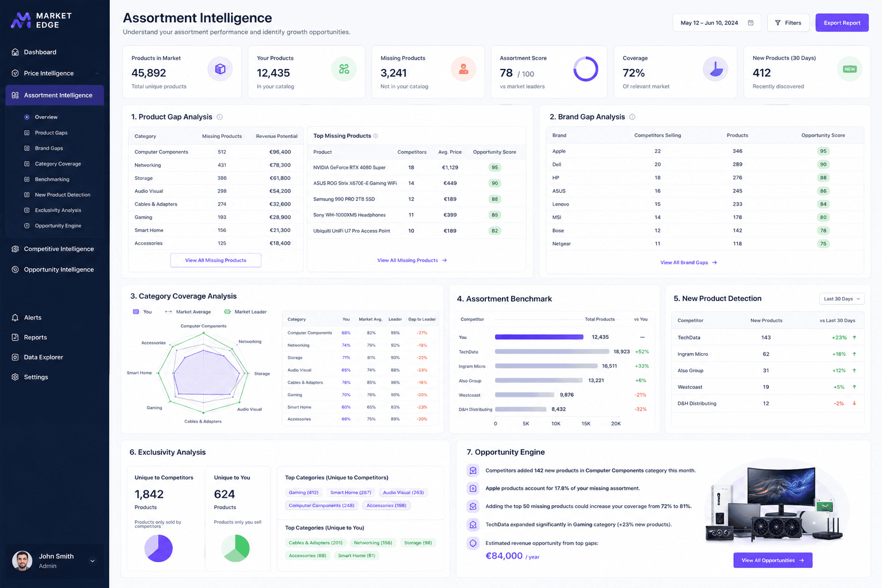Click the Apple brand row

[705, 151]
